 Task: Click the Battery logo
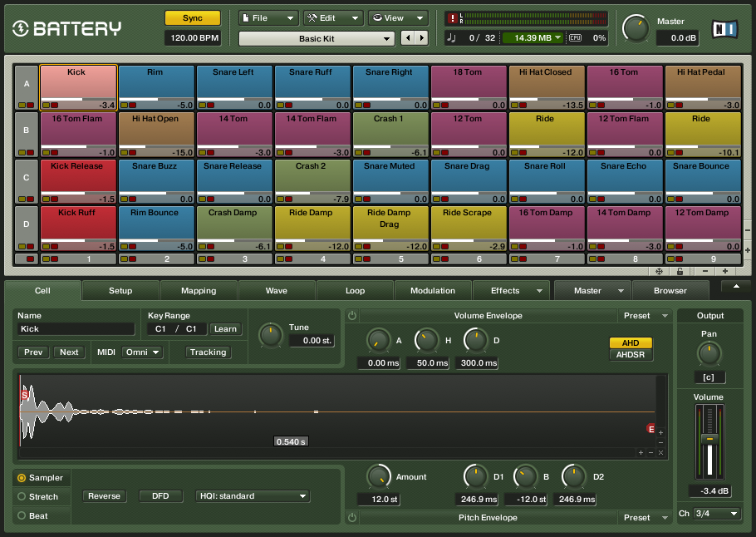(66, 28)
